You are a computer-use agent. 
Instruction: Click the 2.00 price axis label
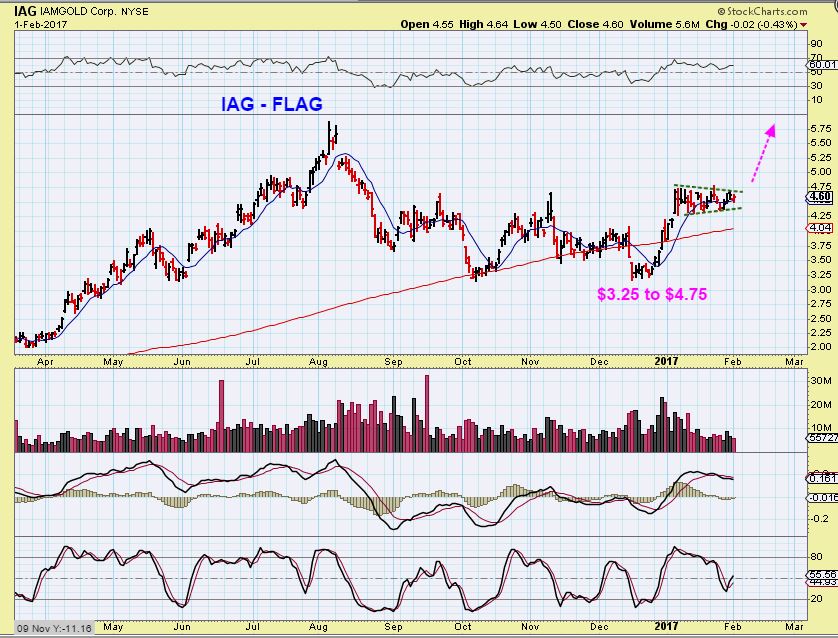[821, 347]
